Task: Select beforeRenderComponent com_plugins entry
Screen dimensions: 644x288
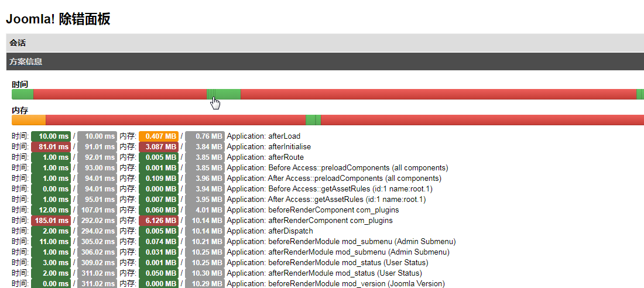Action: click(x=313, y=210)
